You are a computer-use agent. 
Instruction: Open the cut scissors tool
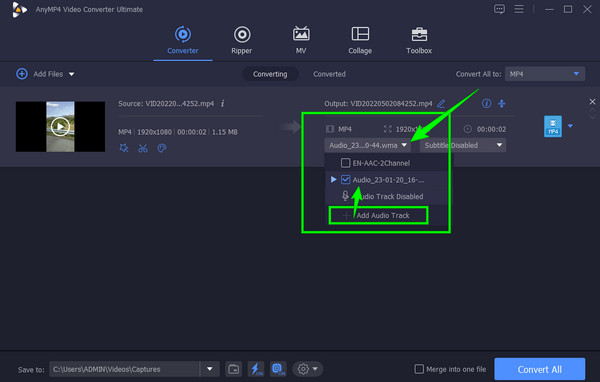(143, 148)
